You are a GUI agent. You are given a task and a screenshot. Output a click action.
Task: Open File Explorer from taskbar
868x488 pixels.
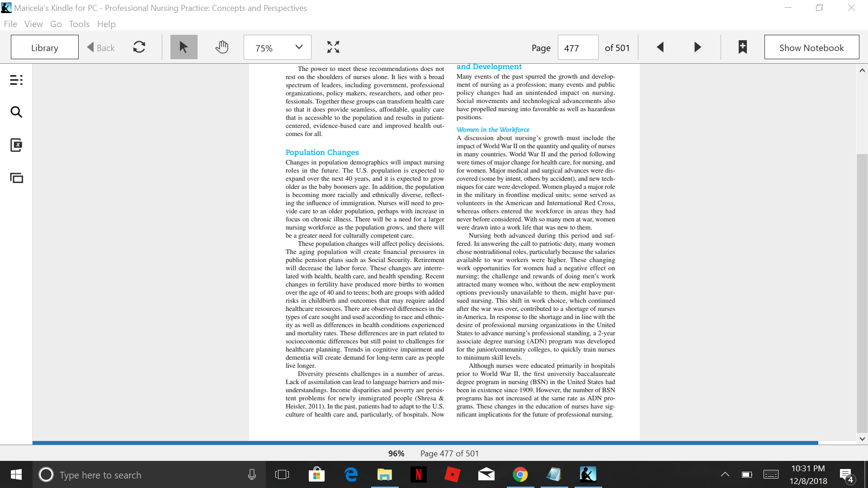coord(385,474)
